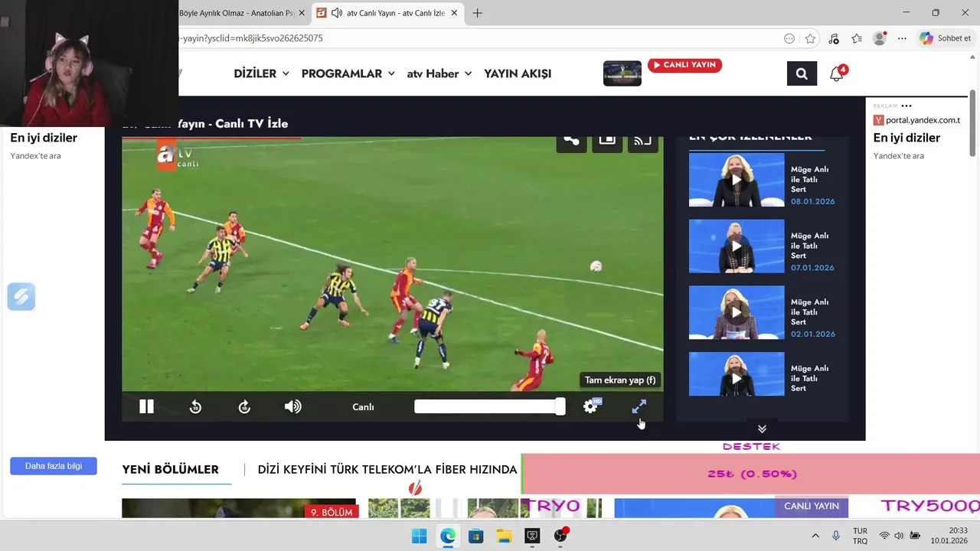Screen dimensions: 980x551
Task: Open Copilot Sohbet et button
Action: (946, 38)
